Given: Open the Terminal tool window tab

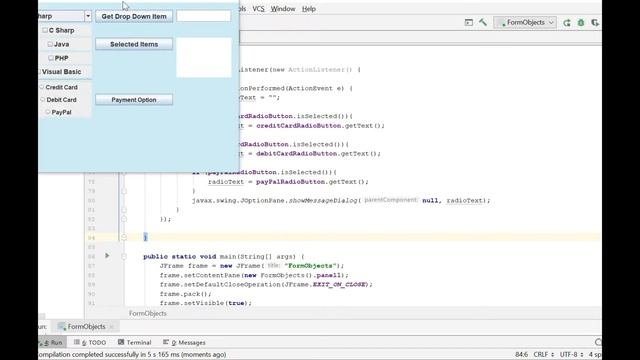Looking at the screenshot, I should click(x=135, y=342).
